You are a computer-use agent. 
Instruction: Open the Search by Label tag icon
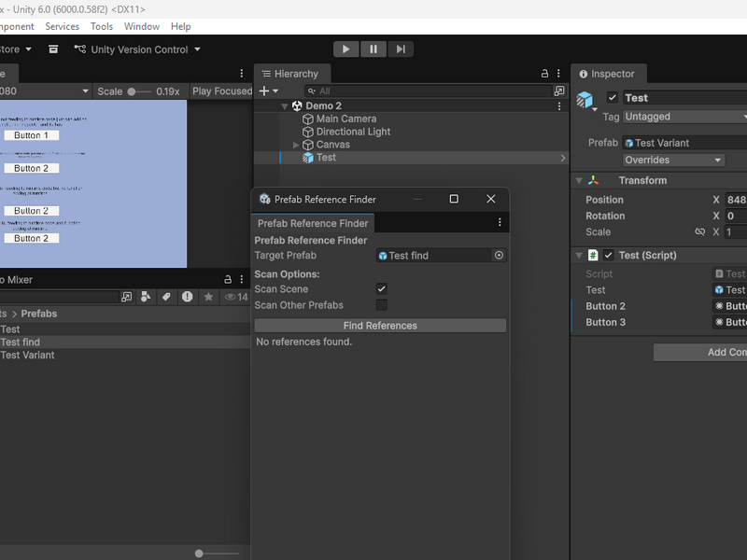click(166, 297)
